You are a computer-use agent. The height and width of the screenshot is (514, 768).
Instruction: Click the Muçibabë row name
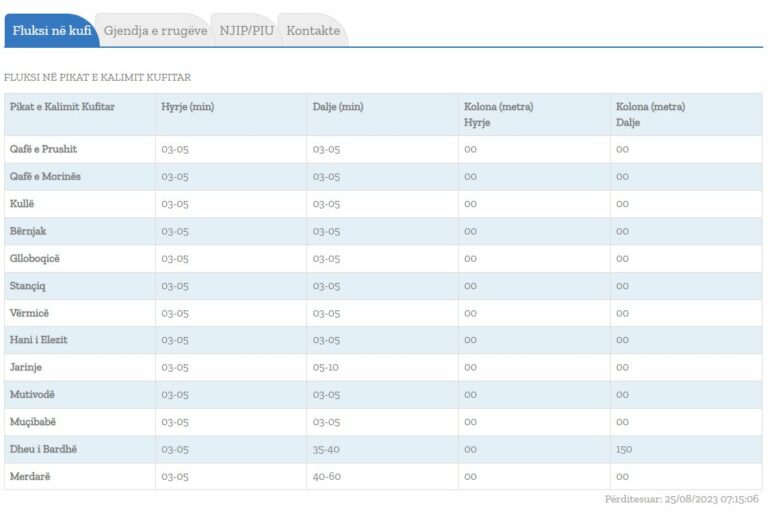tap(33, 422)
